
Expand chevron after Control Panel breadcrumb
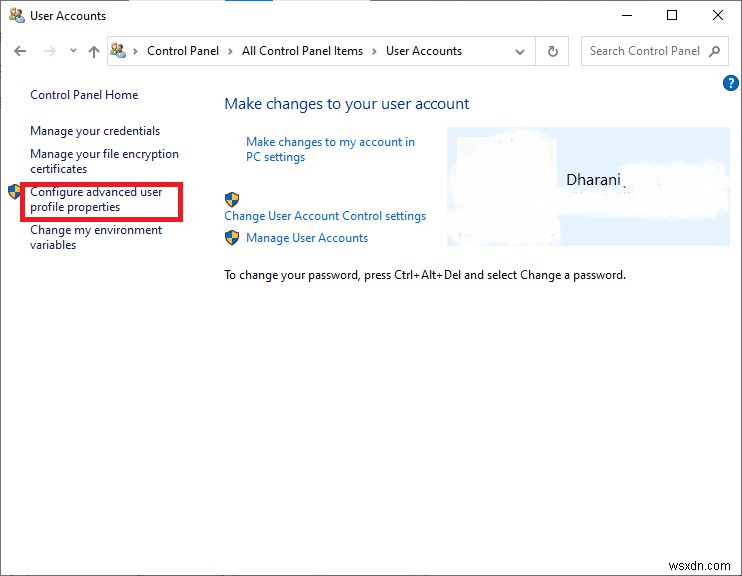(x=230, y=51)
